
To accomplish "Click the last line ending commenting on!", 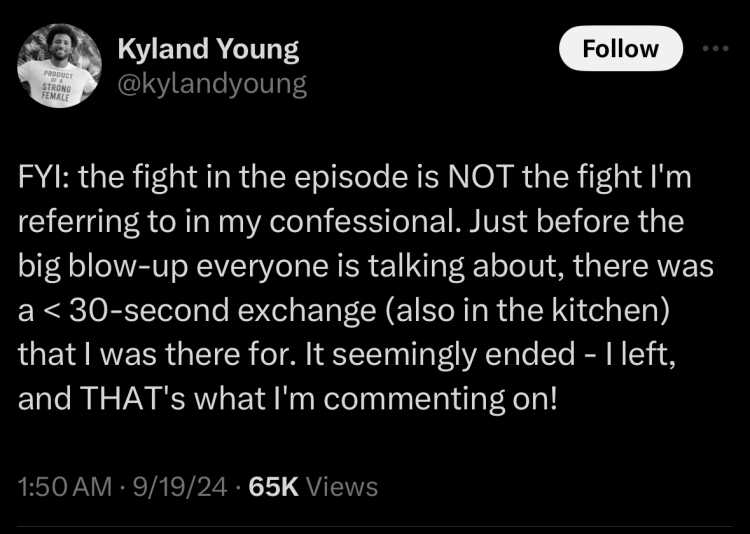I will pyautogui.click(x=287, y=398).
